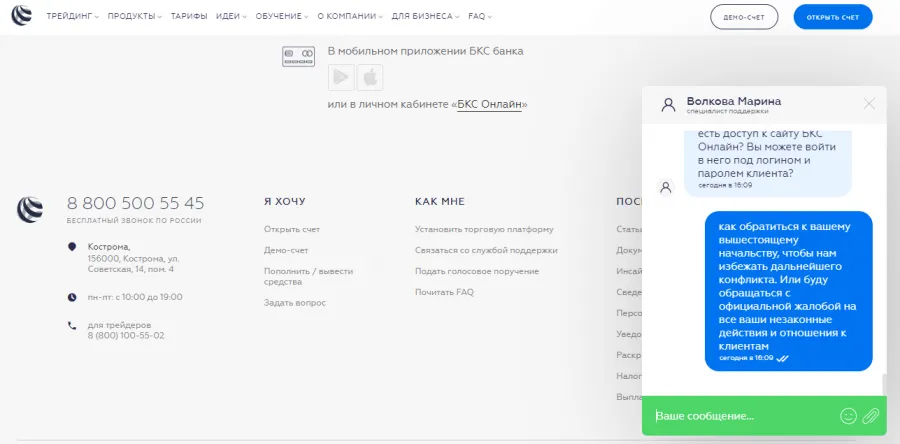Click Связаться со службой поддержки link

[486, 250]
